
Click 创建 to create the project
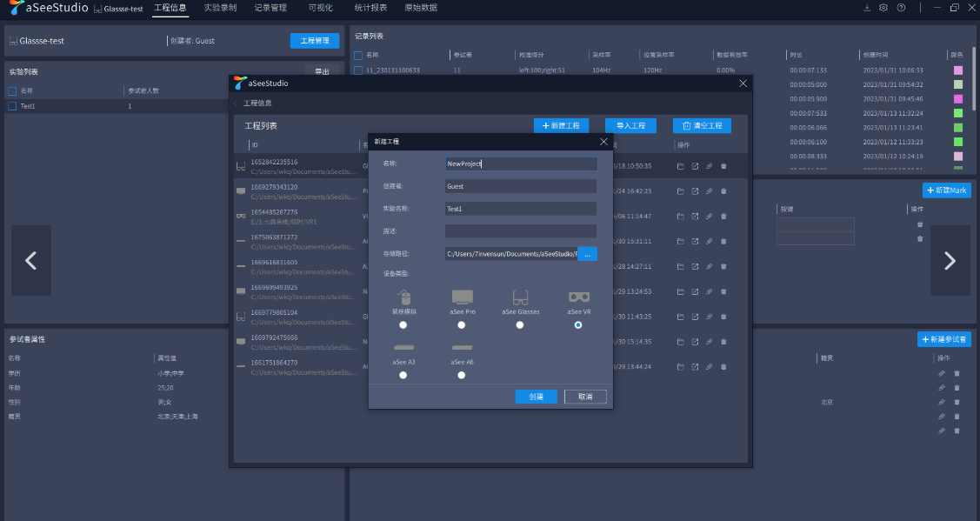pos(536,397)
